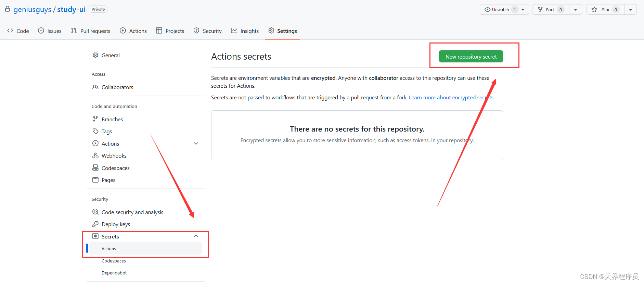The height and width of the screenshot is (283, 644).
Task: Open the geniusguys owner link
Action: tap(33, 9)
